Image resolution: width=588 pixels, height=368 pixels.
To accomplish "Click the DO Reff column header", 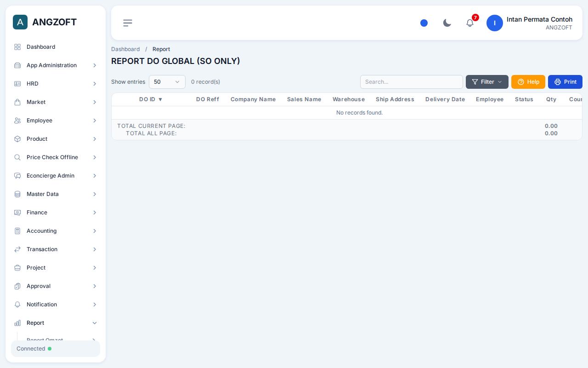I will click(208, 99).
